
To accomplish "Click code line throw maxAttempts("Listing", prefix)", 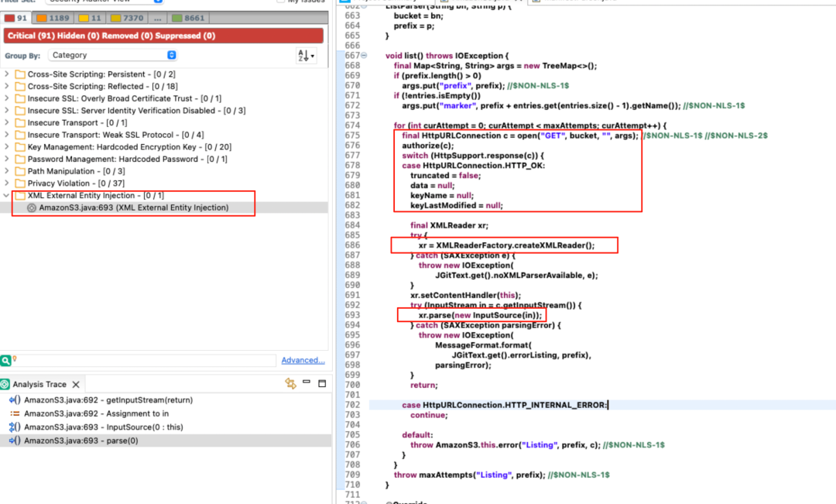I will pos(469,475).
